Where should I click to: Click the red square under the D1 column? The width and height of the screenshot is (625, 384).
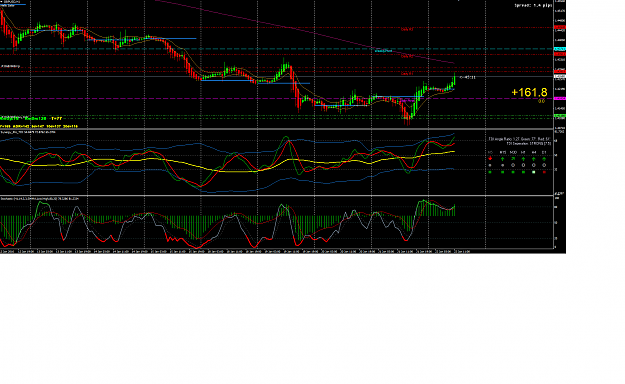point(544,172)
